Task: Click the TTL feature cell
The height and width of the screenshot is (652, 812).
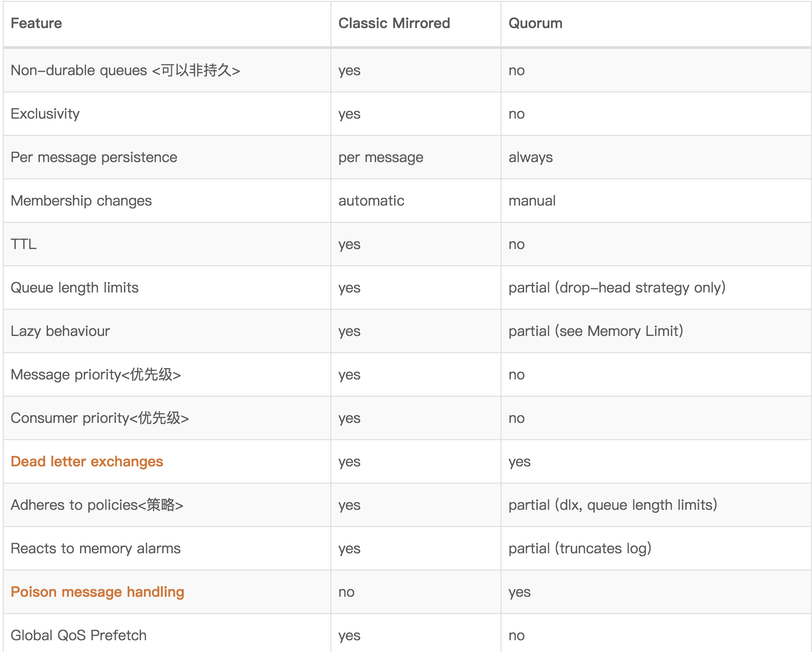Action: click(x=24, y=244)
